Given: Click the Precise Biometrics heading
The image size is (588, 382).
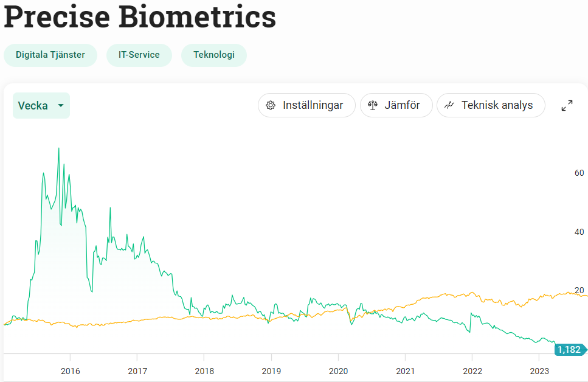Looking at the screenshot, I should (140, 18).
